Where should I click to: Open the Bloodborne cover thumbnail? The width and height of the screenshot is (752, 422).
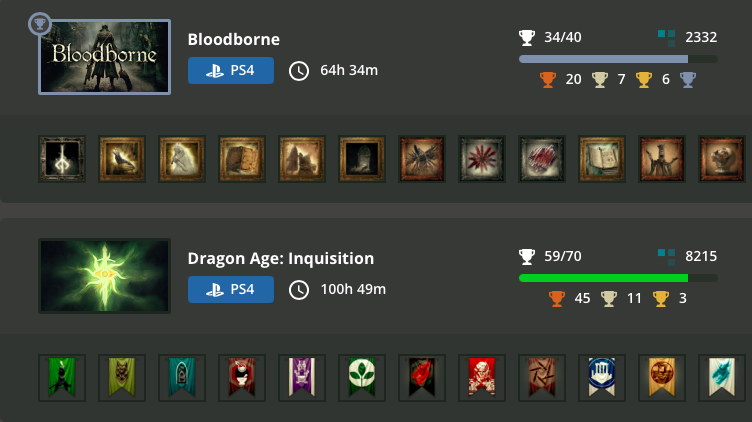pos(104,57)
